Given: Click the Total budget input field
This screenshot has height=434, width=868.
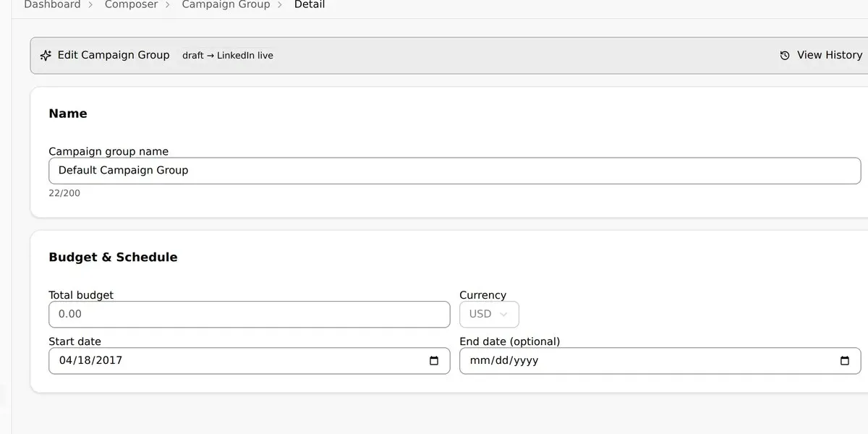Looking at the screenshot, I should (250, 314).
